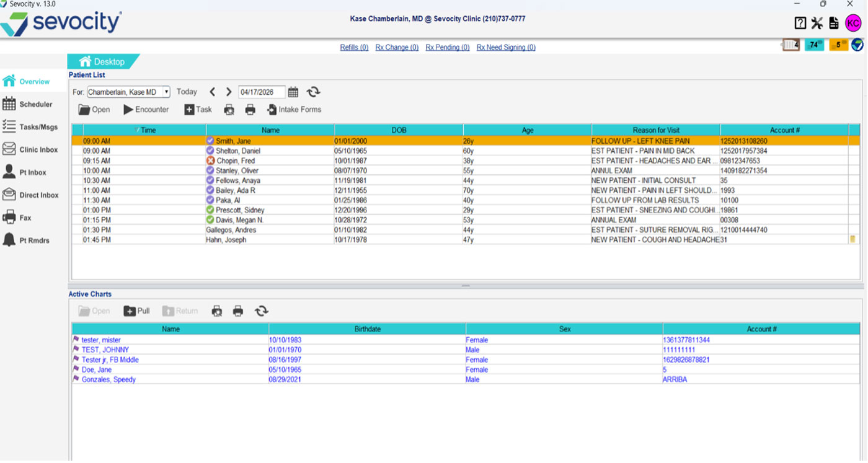Open the help question mark icon

pyautogui.click(x=800, y=24)
